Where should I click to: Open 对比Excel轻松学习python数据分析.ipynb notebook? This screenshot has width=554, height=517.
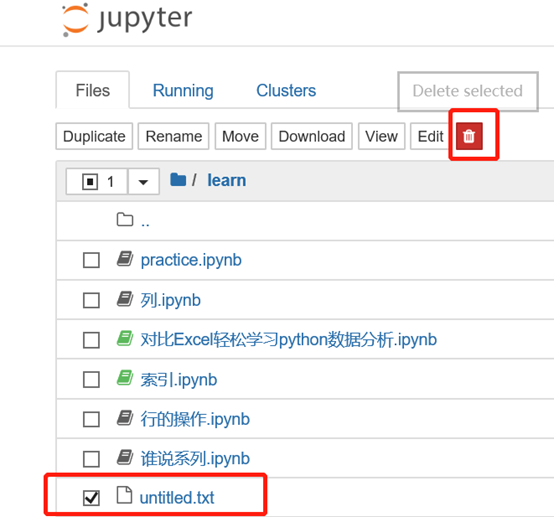[289, 340]
